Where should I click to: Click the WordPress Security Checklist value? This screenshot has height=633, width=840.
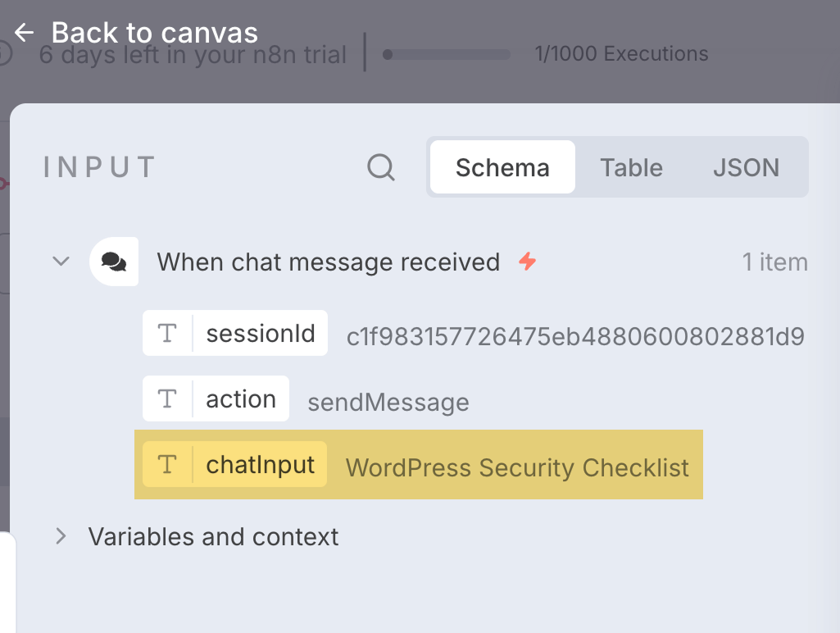tap(517, 467)
